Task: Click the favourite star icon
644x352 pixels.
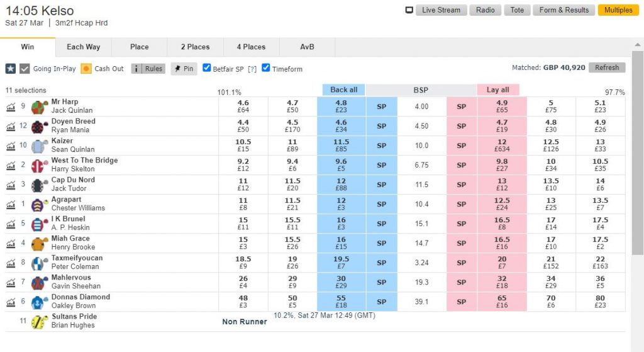Action: coord(11,69)
